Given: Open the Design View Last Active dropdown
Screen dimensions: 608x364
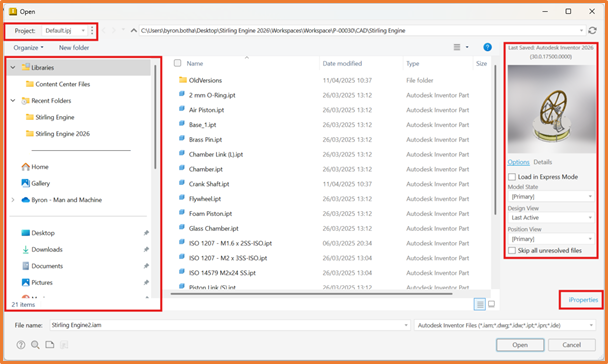Looking at the screenshot, I should click(x=551, y=217).
